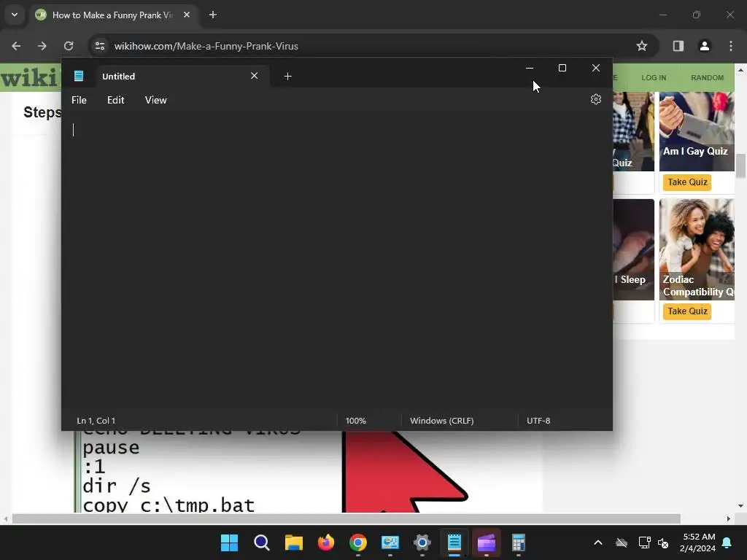Click the 100% zoom level in status bar
The image size is (747, 560).
(356, 421)
